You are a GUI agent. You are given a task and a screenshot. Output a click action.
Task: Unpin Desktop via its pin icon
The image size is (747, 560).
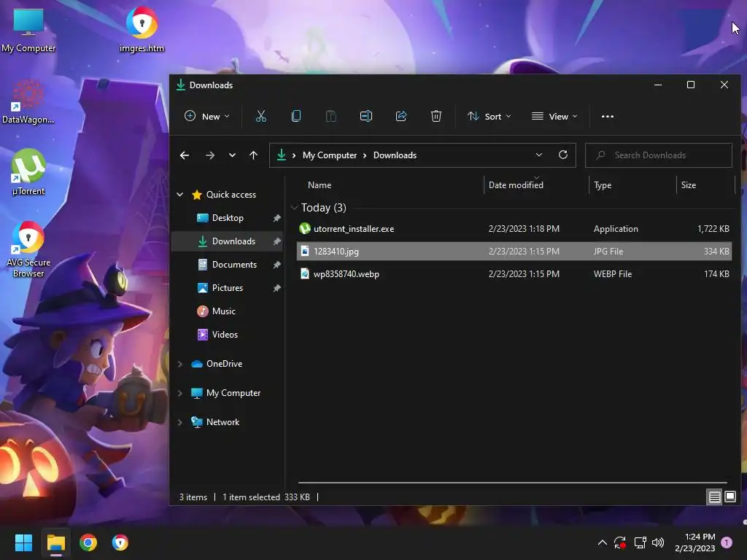[x=276, y=218]
